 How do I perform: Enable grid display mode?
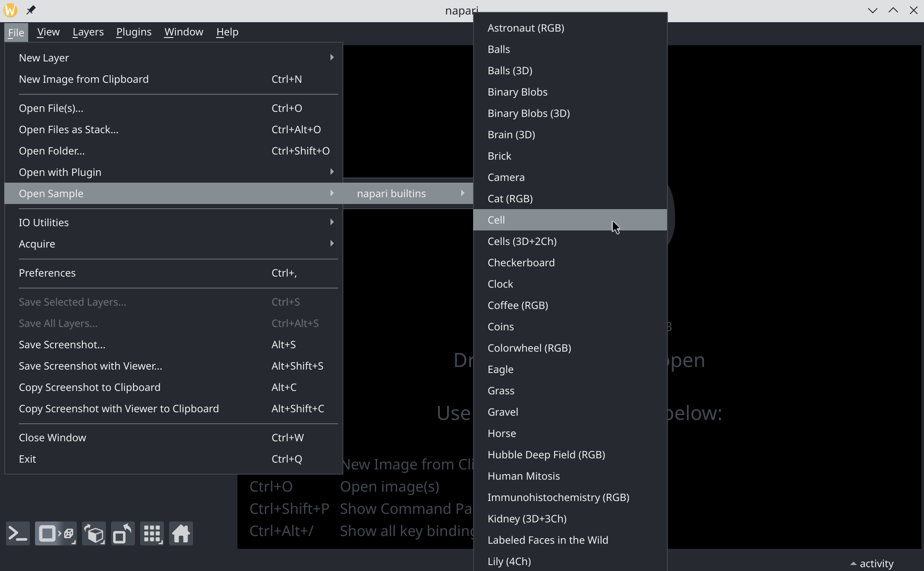pyautogui.click(x=152, y=533)
